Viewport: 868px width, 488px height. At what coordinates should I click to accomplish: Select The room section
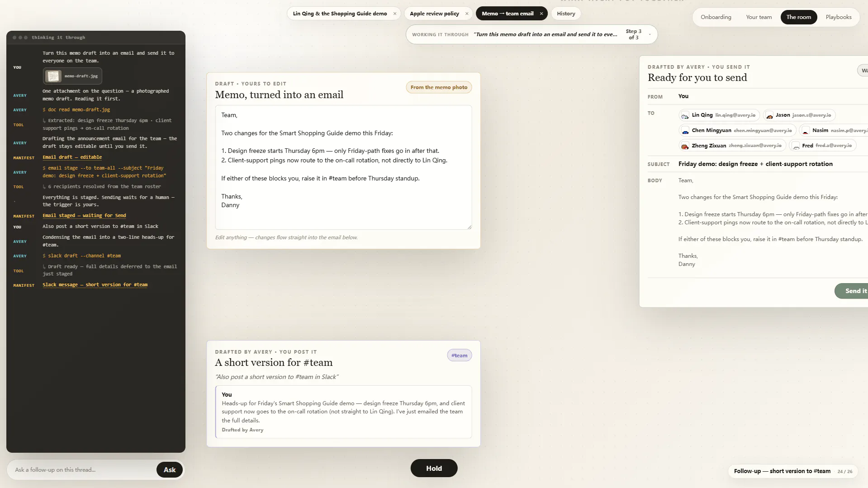pyautogui.click(x=798, y=17)
